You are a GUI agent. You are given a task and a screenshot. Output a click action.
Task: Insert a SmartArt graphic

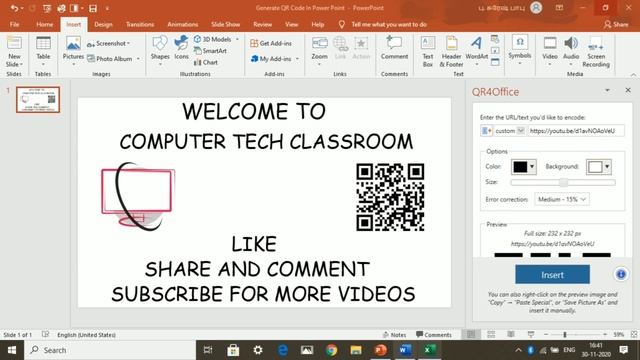(x=210, y=51)
